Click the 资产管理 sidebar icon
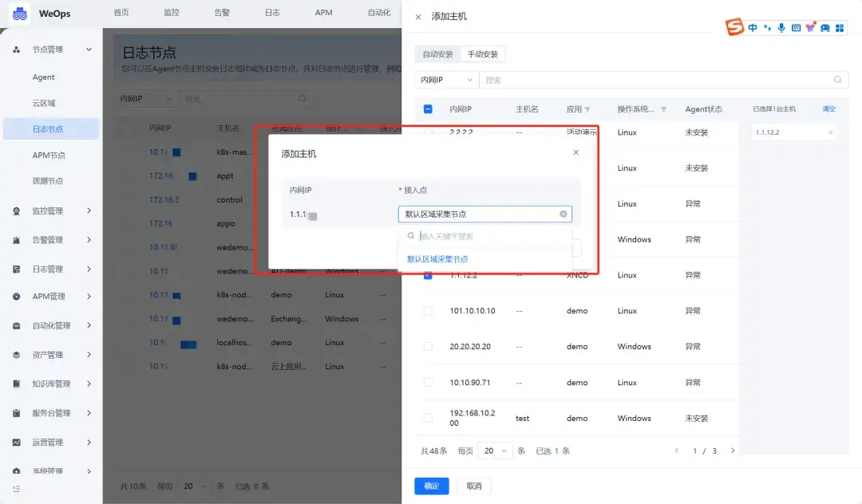This screenshot has height=504, width=862. tap(17, 355)
